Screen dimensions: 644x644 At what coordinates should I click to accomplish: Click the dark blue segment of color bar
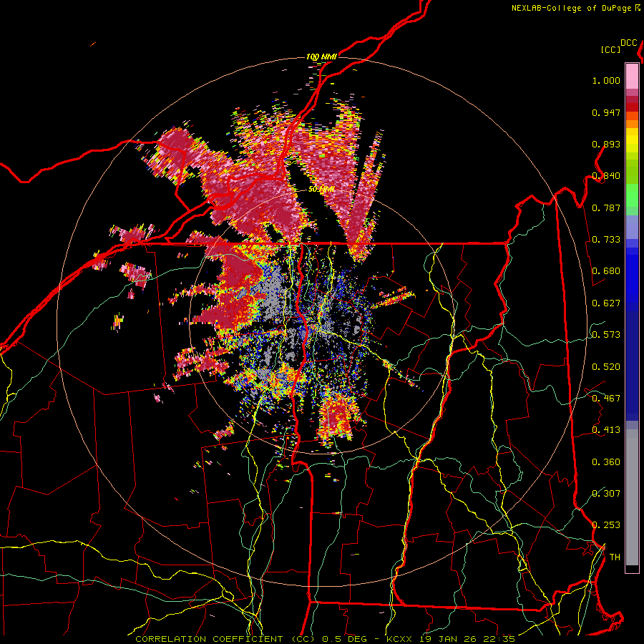click(632, 366)
